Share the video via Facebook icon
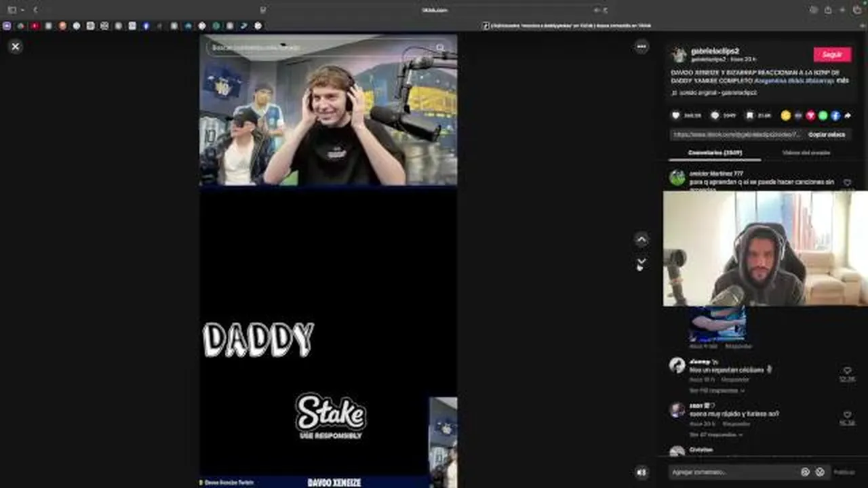 pyautogui.click(x=835, y=116)
